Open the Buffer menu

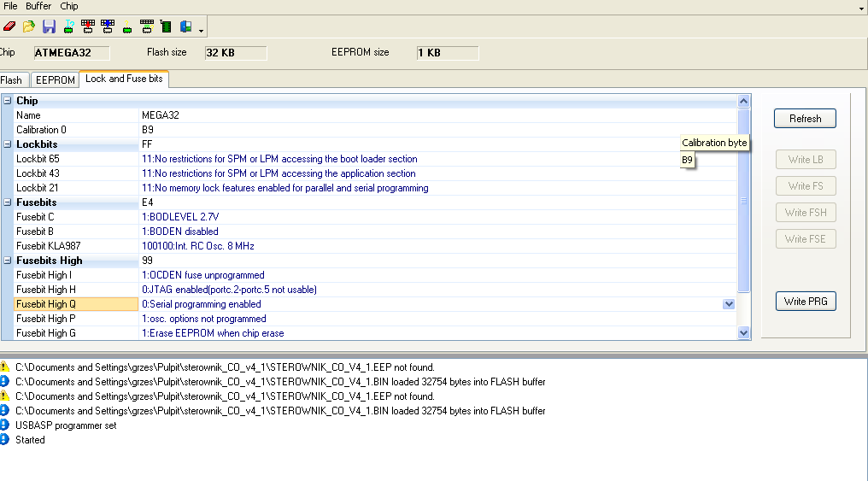(x=38, y=6)
